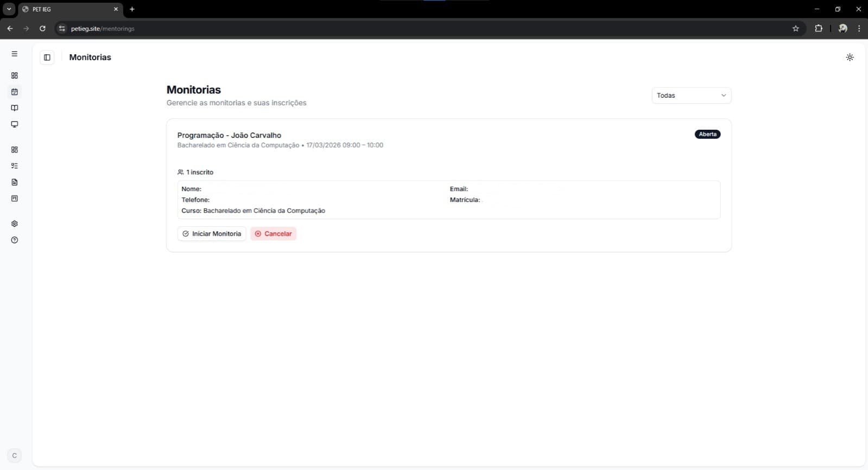Open the browser tab search dropdown arrow
Screen dimensions: 868x470
(x=9, y=9)
